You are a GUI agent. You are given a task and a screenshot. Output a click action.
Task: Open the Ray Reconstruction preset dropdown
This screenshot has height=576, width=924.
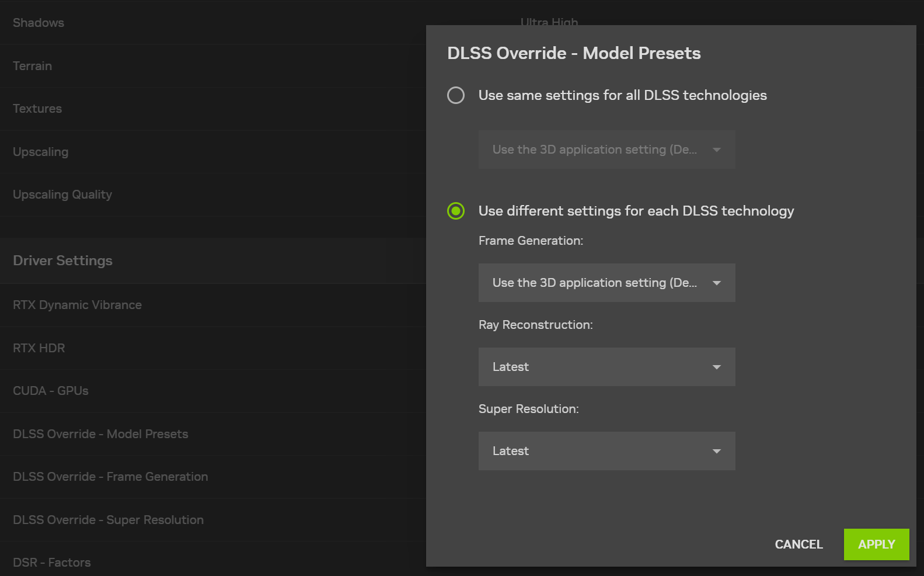(x=606, y=367)
